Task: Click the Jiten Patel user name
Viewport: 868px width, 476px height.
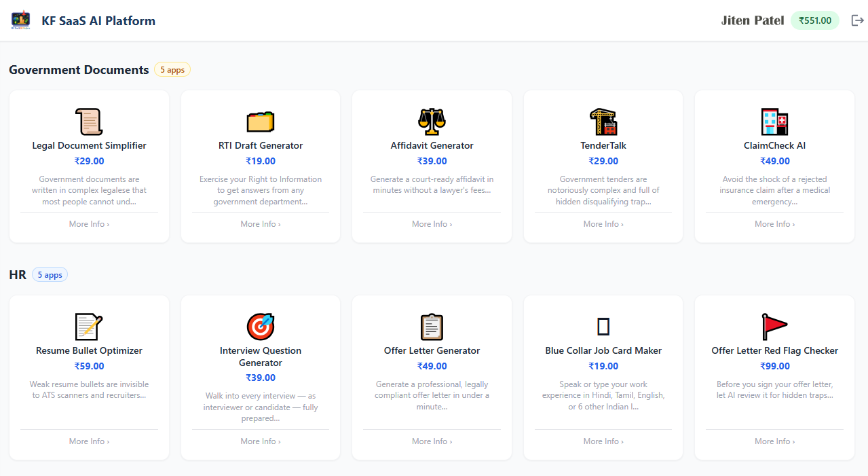Action: 753,20
